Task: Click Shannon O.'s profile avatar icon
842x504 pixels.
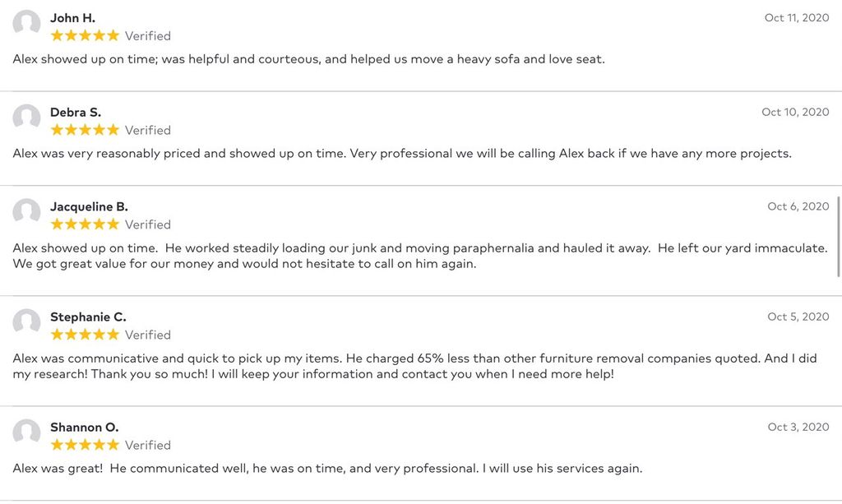Action: pos(27,433)
